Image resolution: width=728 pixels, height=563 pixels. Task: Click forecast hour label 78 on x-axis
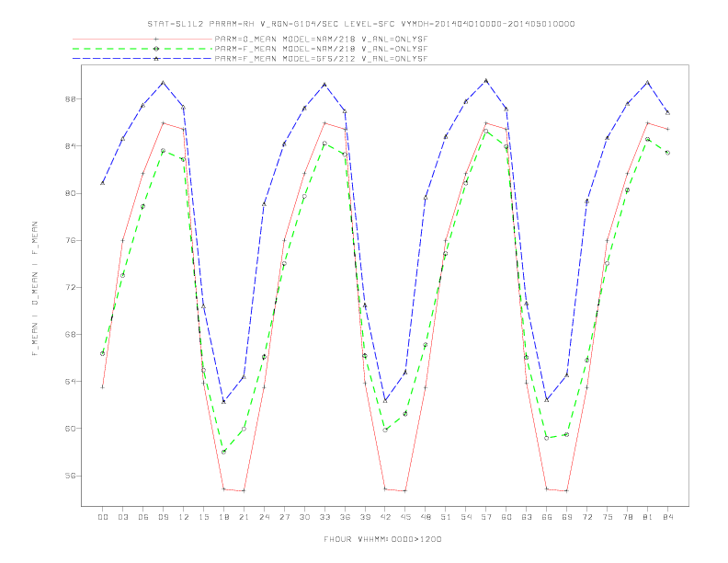click(x=628, y=517)
